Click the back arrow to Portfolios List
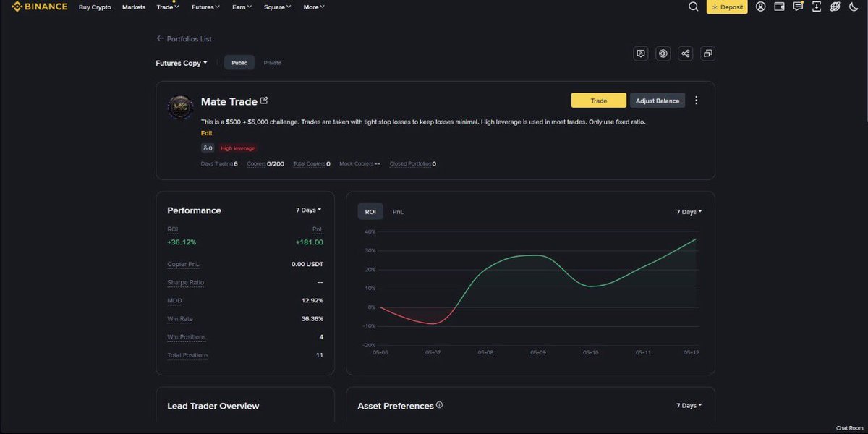 point(161,38)
